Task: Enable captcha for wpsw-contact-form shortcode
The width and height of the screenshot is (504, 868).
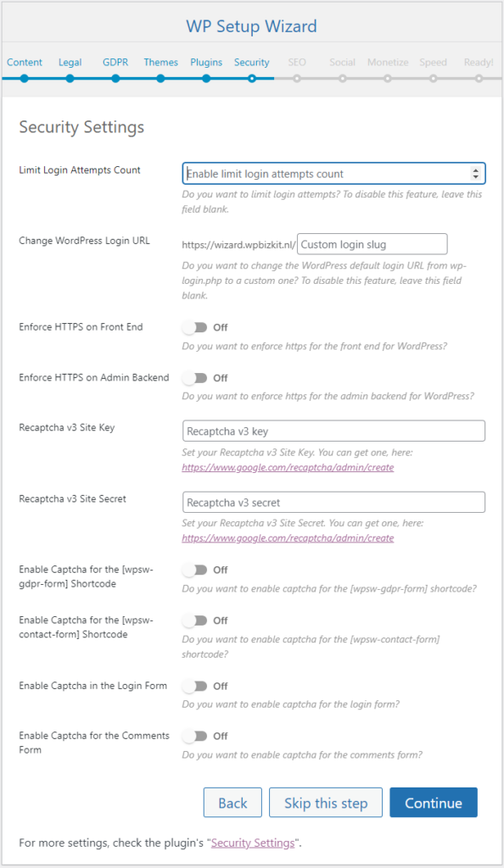Action: 195,620
